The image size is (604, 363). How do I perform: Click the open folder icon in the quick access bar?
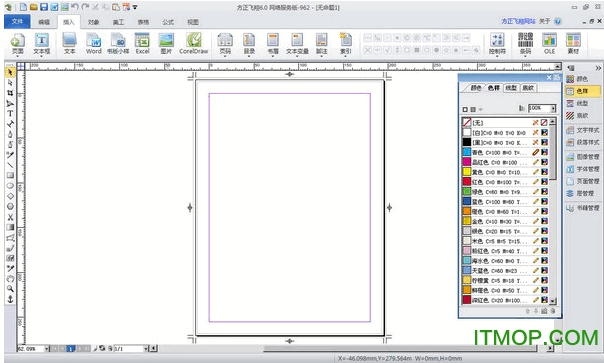coord(34,7)
